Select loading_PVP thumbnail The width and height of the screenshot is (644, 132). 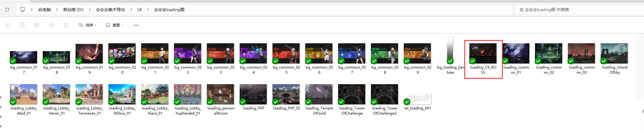pos(253,94)
